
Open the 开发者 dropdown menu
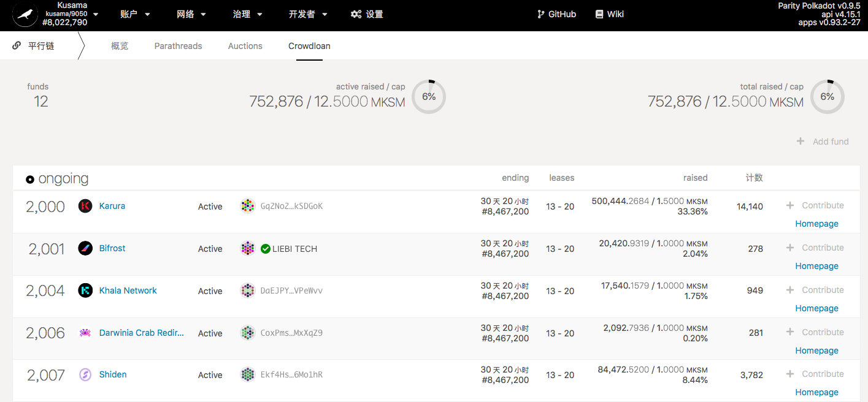(x=308, y=14)
